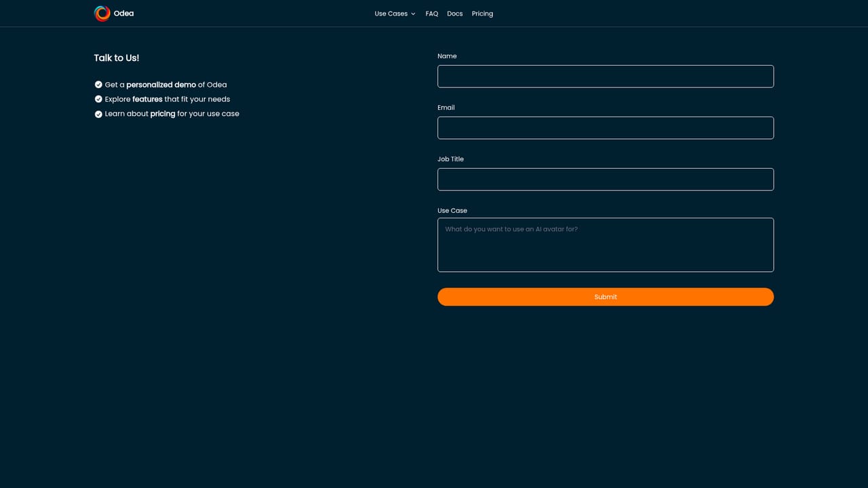Screen dimensions: 868x488
Task: Click the 'Talk to Us!' heading
Action: tap(117, 58)
